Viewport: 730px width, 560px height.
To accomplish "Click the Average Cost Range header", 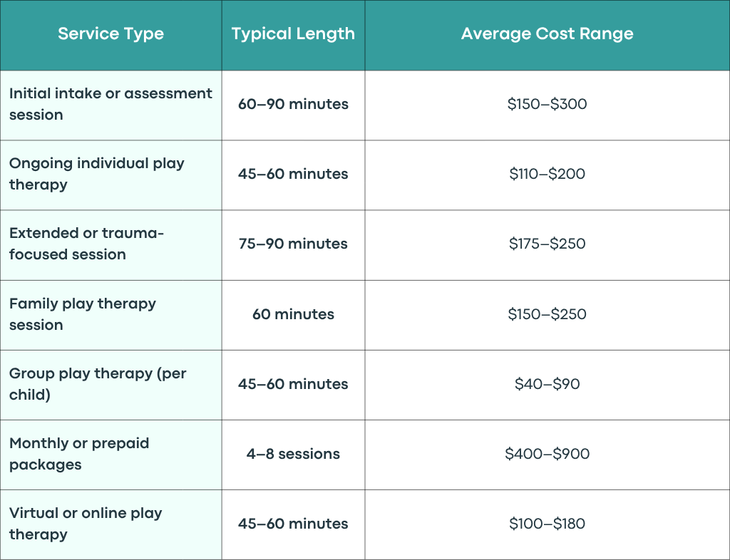I will pyautogui.click(x=547, y=34).
